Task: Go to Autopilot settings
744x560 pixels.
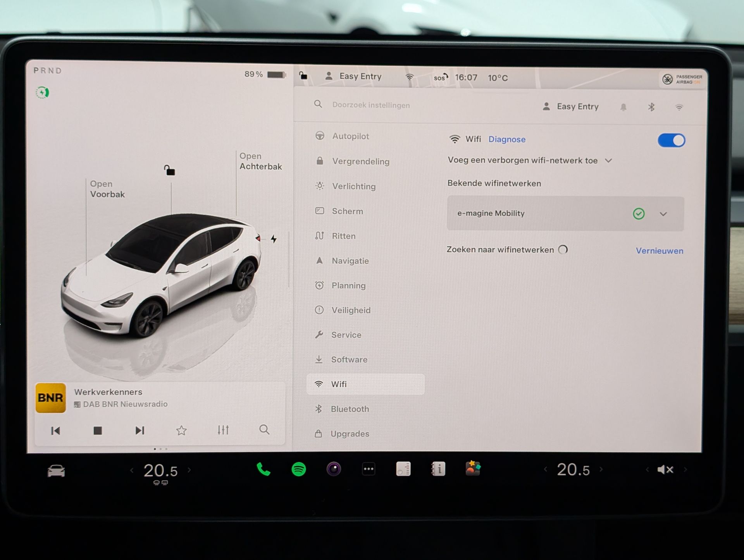Action: pos(350,136)
